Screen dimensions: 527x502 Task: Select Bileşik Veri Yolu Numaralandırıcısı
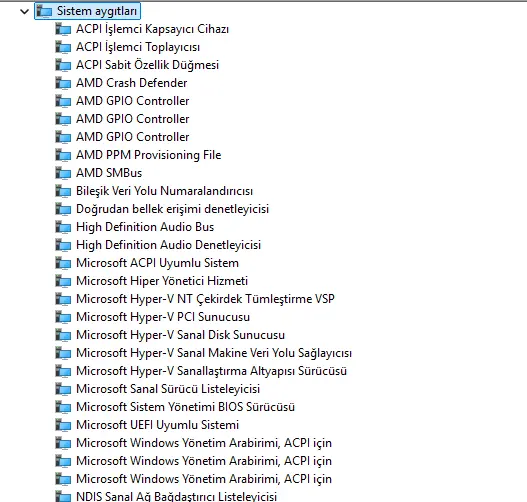pos(164,191)
